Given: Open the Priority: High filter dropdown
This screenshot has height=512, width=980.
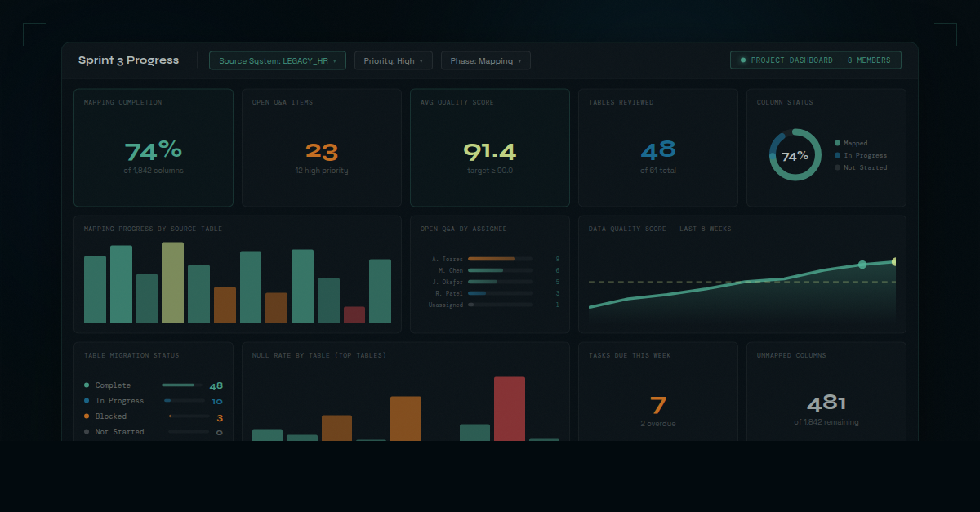Looking at the screenshot, I should pyautogui.click(x=393, y=60).
